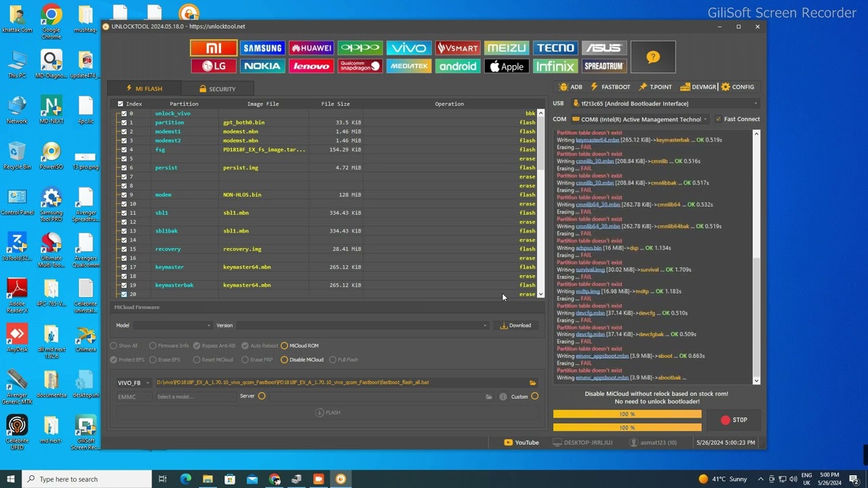Open YouTube link in status bar

tap(521, 443)
